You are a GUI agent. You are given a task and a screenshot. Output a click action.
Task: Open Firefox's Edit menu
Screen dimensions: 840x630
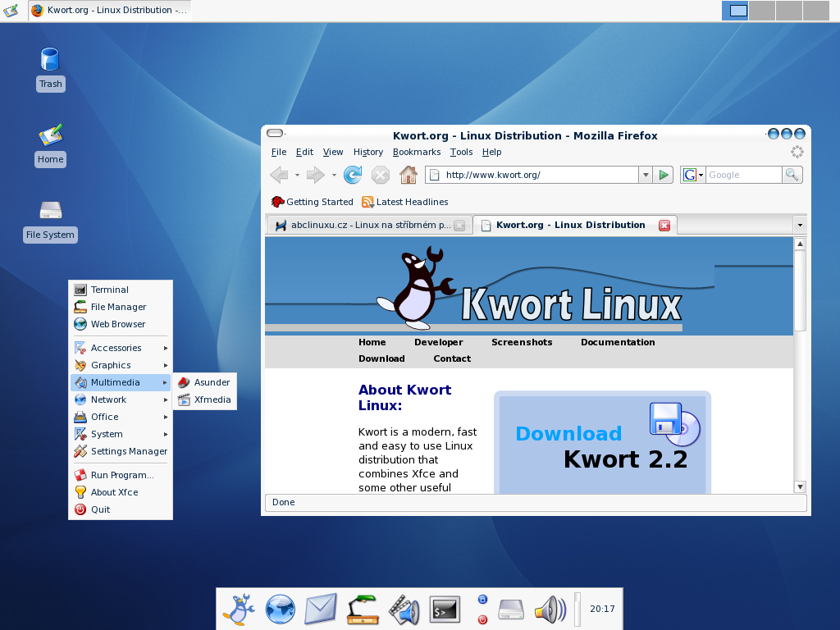[x=304, y=152]
